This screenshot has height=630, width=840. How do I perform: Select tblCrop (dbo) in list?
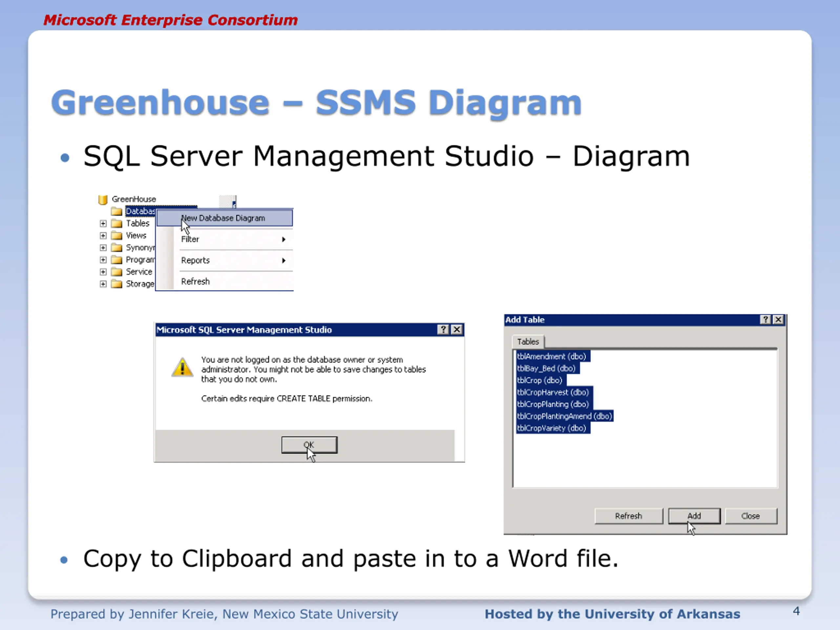click(541, 380)
